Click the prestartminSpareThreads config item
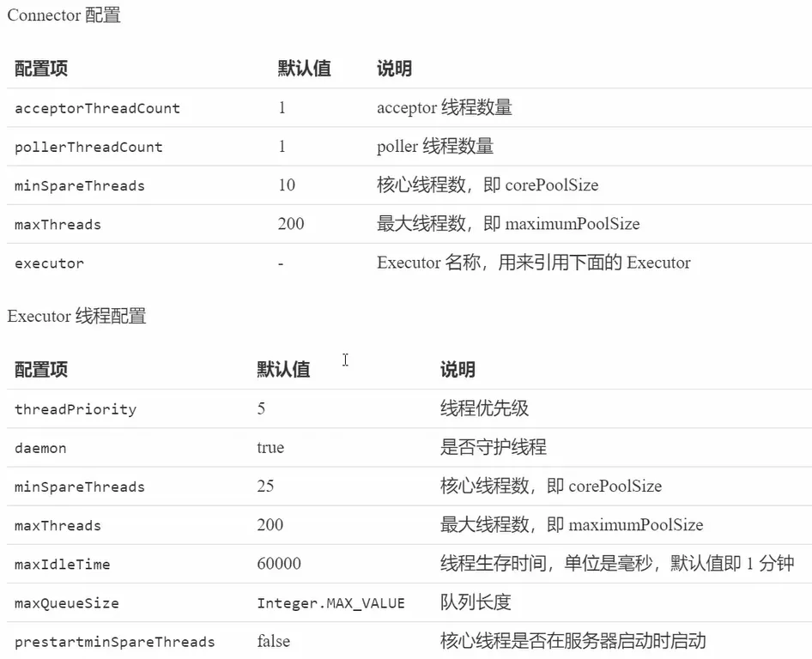This screenshot has height=659, width=812. pyautogui.click(x=114, y=642)
